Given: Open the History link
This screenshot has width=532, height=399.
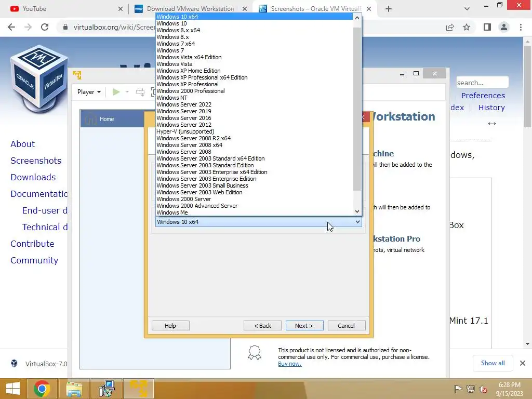Looking at the screenshot, I should point(491,108).
